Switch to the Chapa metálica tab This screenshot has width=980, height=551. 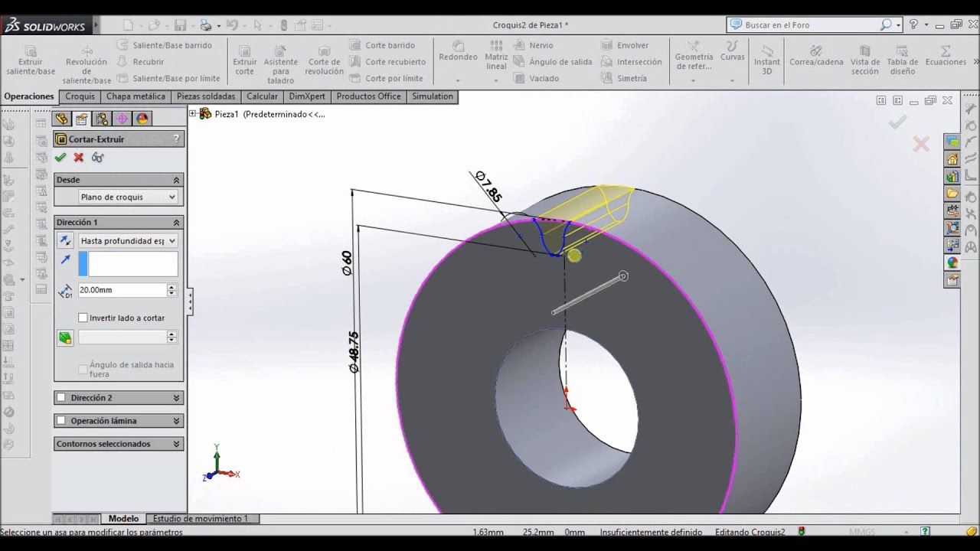point(136,96)
